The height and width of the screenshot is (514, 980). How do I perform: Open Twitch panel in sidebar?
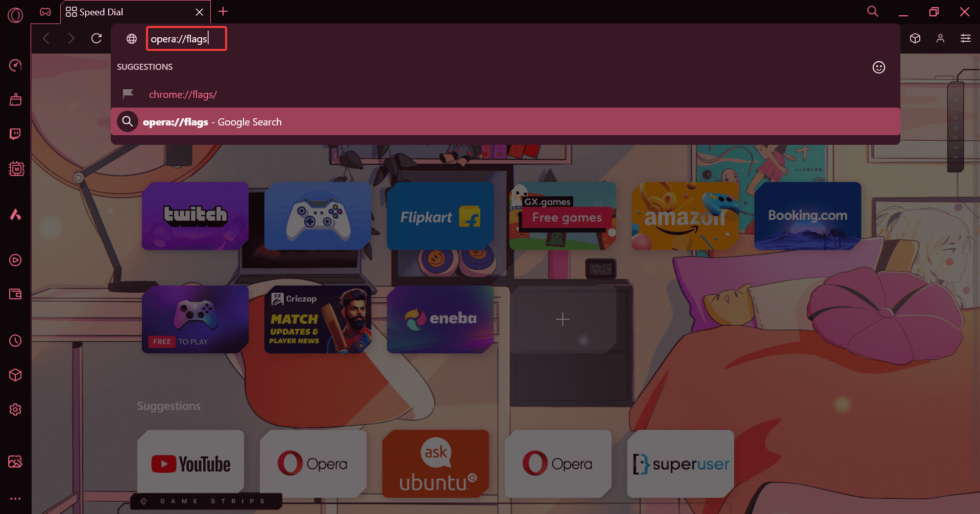click(x=15, y=134)
